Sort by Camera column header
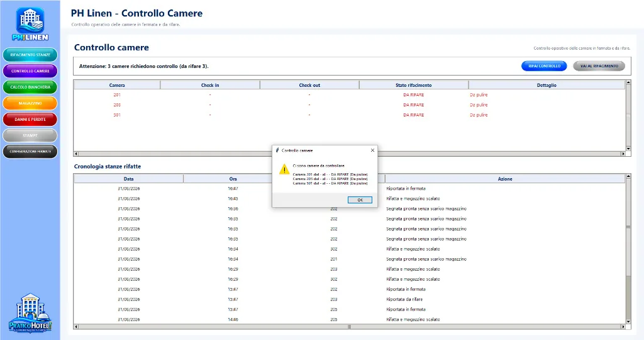644x340 pixels. coord(117,85)
